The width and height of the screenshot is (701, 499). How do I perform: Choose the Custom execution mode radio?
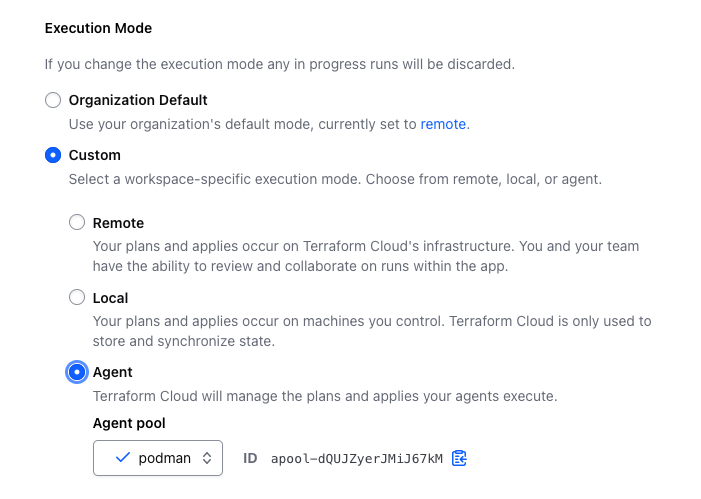tap(53, 155)
